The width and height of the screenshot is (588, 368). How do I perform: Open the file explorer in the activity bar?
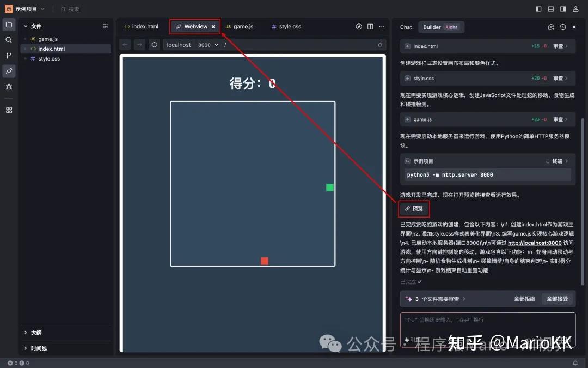(8, 25)
